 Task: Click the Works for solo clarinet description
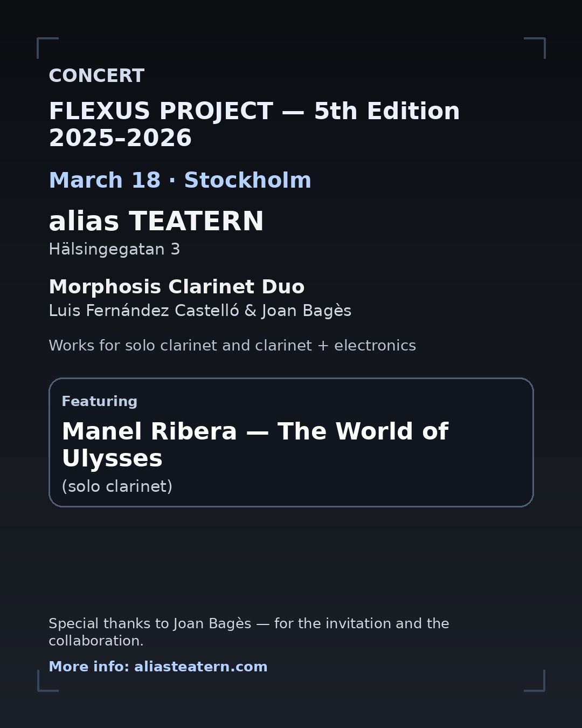click(232, 346)
